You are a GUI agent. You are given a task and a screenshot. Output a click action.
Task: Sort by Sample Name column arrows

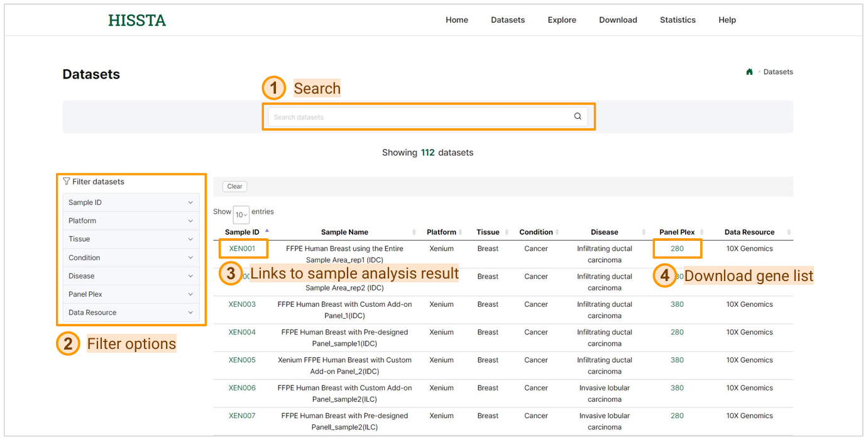pyautogui.click(x=414, y=232)
